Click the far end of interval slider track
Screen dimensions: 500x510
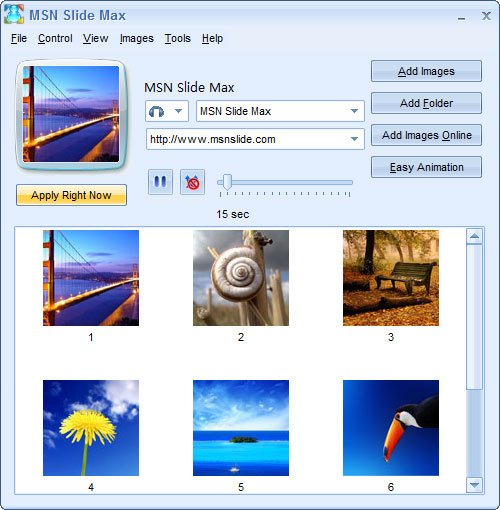point(349,183)
